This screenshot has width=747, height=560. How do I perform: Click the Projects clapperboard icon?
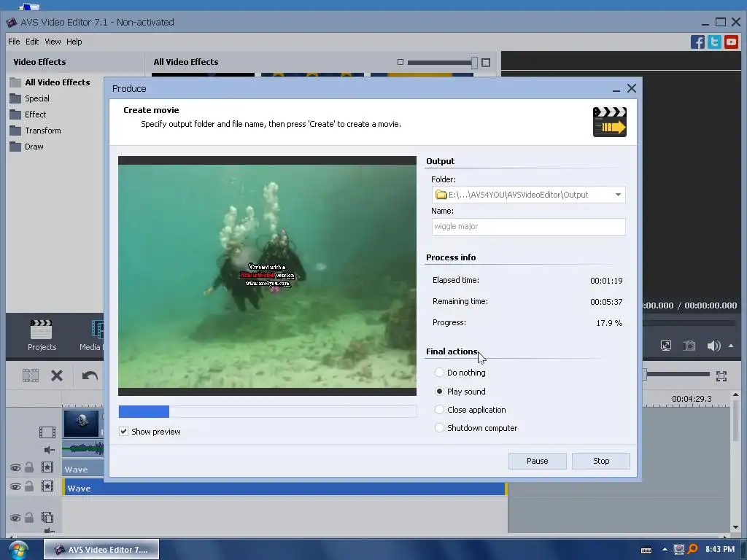[x=42, y=329]
